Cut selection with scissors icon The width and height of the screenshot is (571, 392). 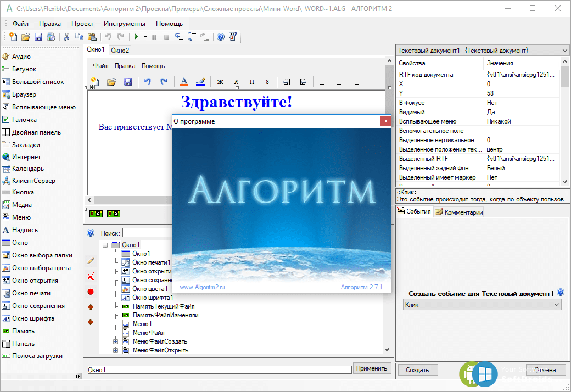click(x=66, y=36)
